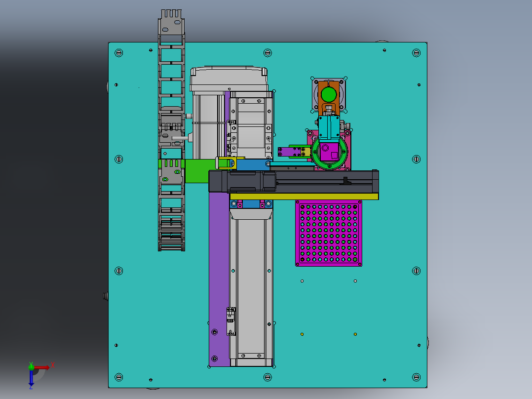Select the gray cable drag chain
The height and width of the screenshot is (399, 532).
(x=171, y=130)
